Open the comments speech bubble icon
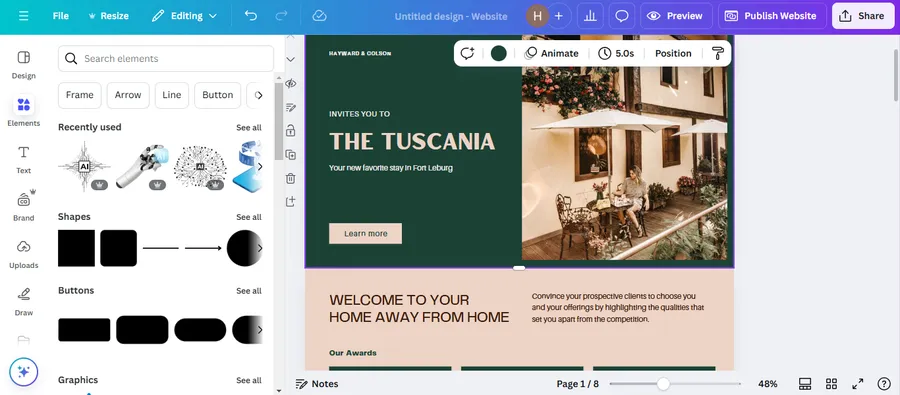Viewport: 900px width, 395px height. [622, 16]
